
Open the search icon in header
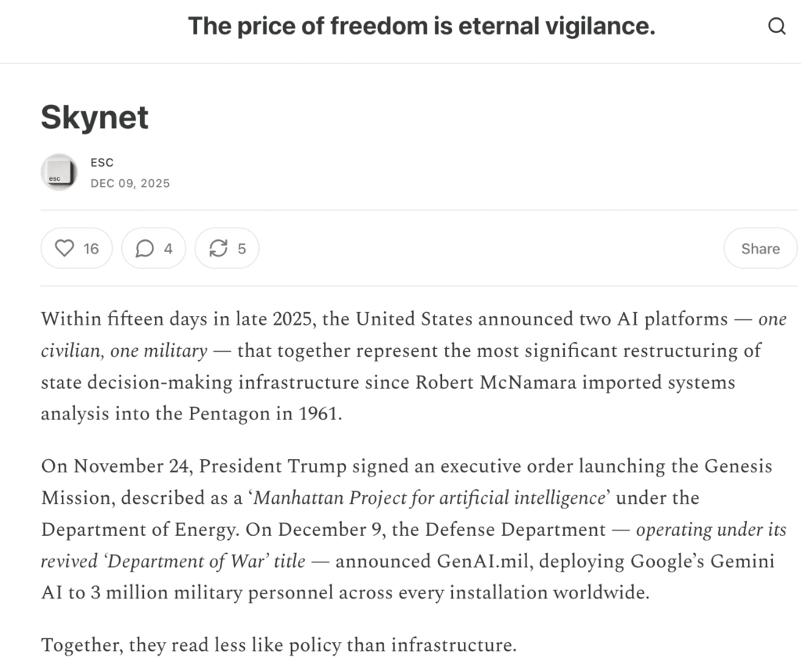pos(777,27)
